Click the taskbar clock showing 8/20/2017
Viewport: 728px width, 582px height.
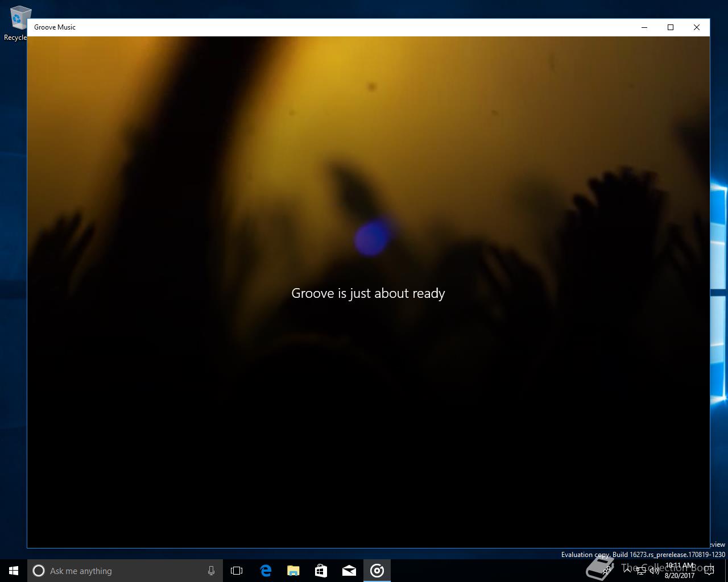[x=680, y=571]
